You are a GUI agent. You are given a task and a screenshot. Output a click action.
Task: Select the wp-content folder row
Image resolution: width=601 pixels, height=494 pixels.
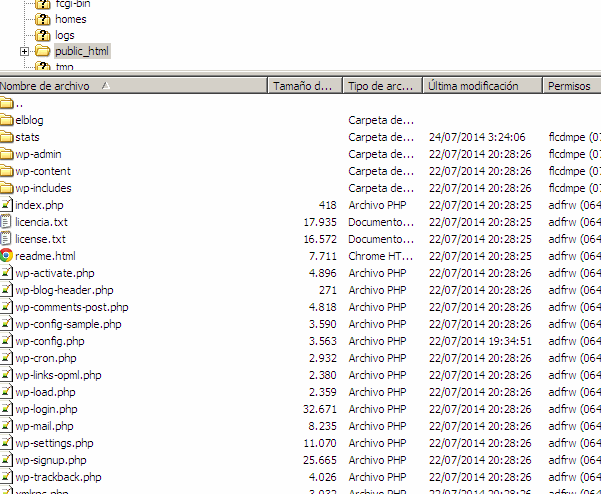click(43, 171)
